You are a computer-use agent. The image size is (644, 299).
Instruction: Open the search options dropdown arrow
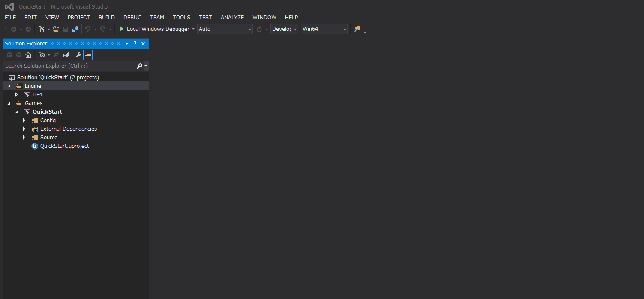[146, 66]
